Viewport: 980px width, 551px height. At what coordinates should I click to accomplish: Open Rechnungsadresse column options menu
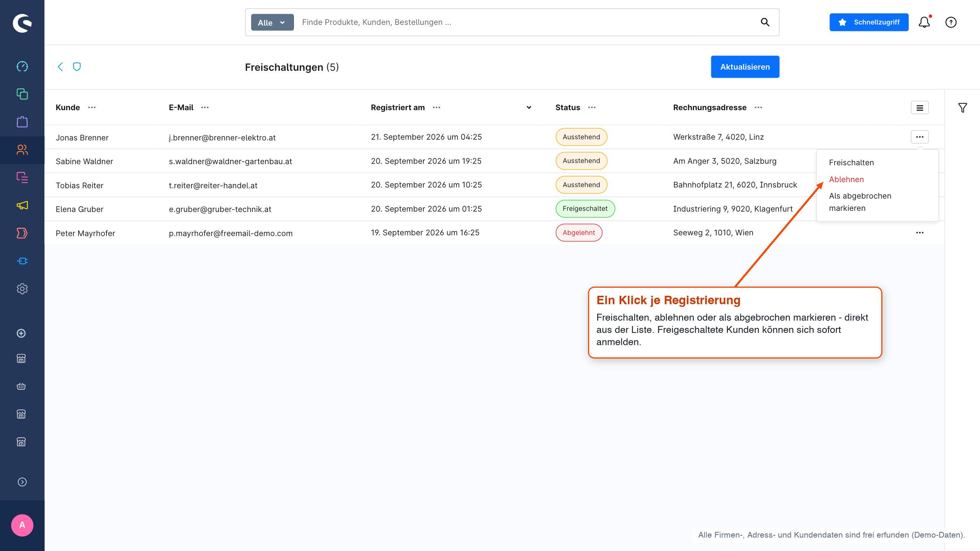point(759,108)
